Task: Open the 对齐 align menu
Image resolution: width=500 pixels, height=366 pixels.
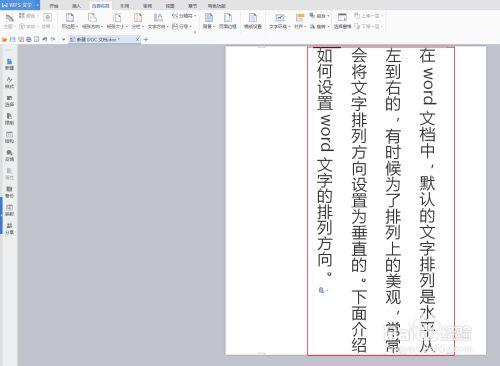Action: pos(300,21)
